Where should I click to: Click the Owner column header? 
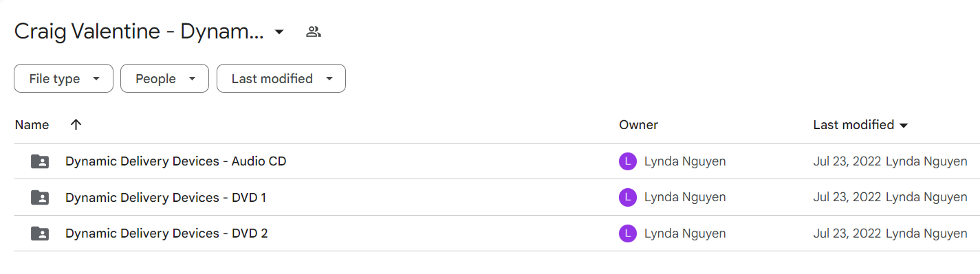point(638,125)
